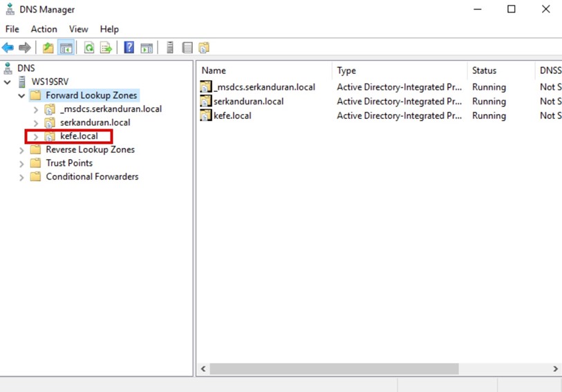Click the WS19SRV server icon
562x392 pixels.
tap(22, 82)
